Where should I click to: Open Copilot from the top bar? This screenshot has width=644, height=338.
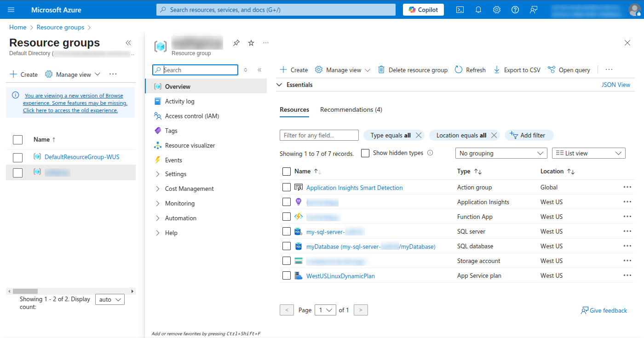[423, 9]
